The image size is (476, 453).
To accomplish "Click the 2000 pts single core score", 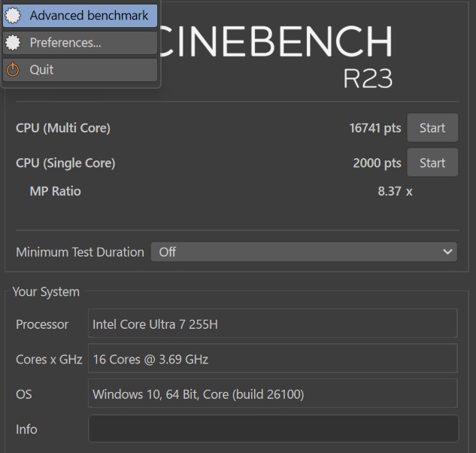I will [377, 163].
